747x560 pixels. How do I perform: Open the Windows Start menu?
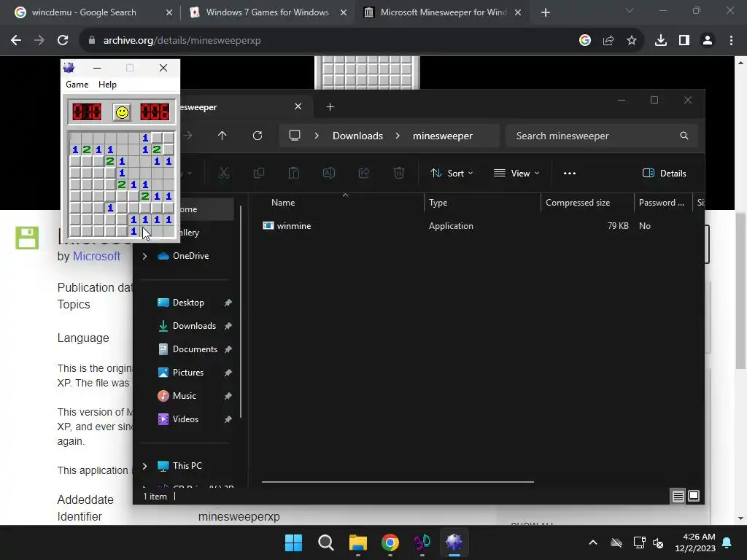pyautogui.click(x=293, y=542)
